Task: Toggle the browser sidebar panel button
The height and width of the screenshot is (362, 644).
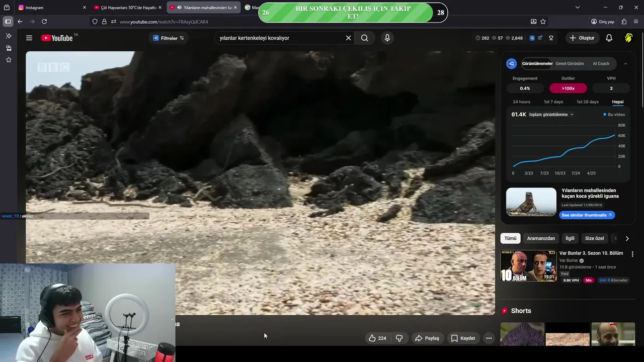Action: click(x=8, y=22)
